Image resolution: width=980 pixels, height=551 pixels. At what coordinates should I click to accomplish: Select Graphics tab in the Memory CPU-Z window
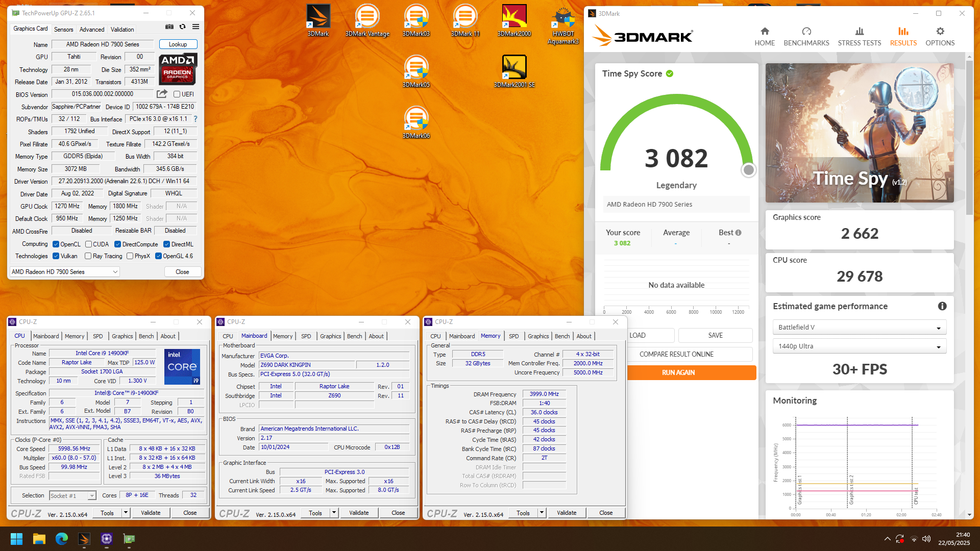[538, 336]
